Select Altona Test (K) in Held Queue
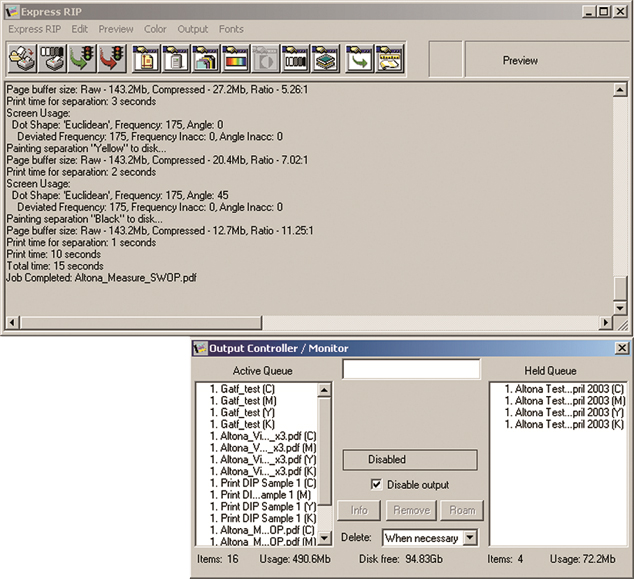Viewport: 634px width, 579px height. pyautogui.click(x=563, y=424)
